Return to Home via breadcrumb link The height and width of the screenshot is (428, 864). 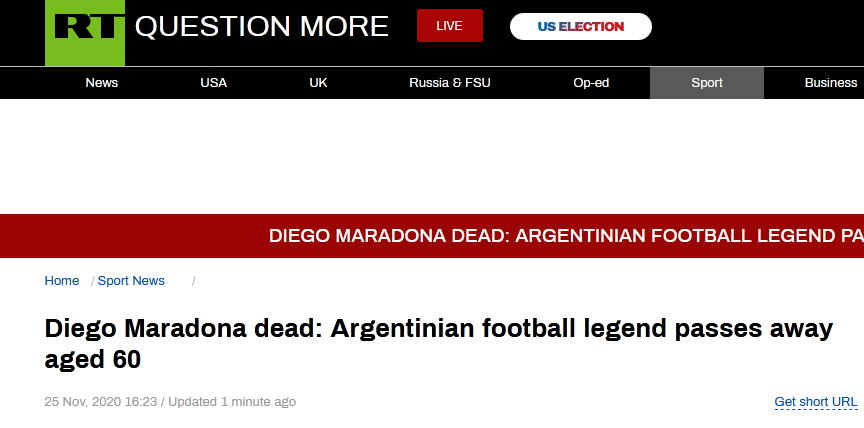pyautogui.click(x=62, y=281)
